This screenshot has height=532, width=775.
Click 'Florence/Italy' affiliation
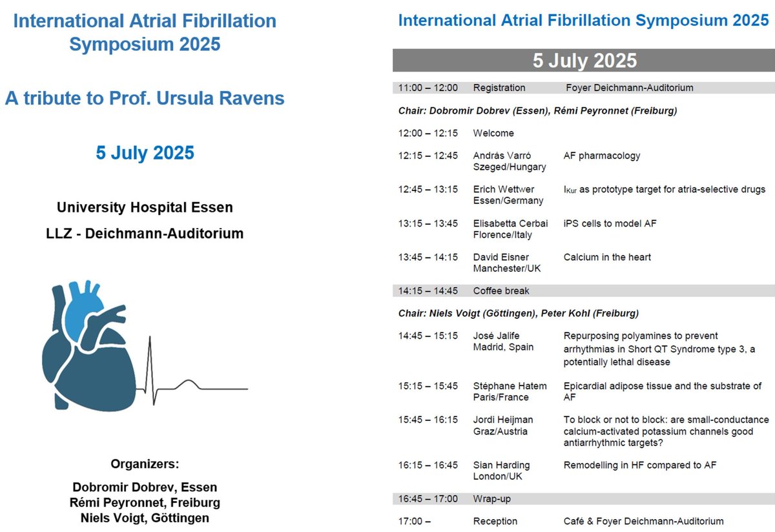coord(504,234)
